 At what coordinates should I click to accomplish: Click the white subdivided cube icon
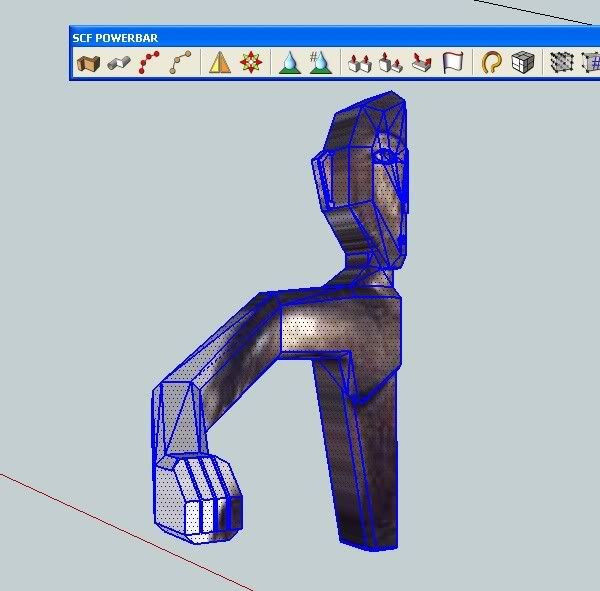[523, 62]
